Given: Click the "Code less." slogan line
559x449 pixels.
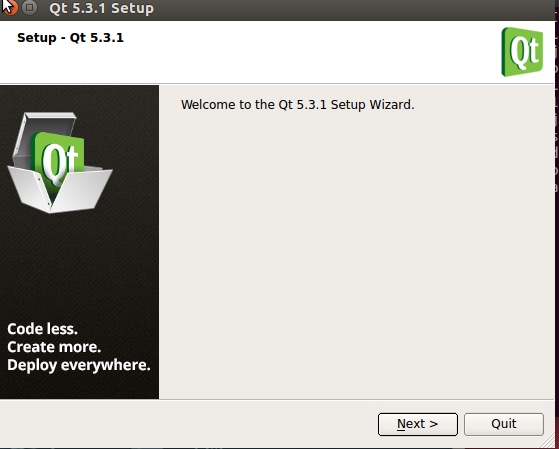Looking at the screenshot, I should pyautogui.click(x=42, y=329).
